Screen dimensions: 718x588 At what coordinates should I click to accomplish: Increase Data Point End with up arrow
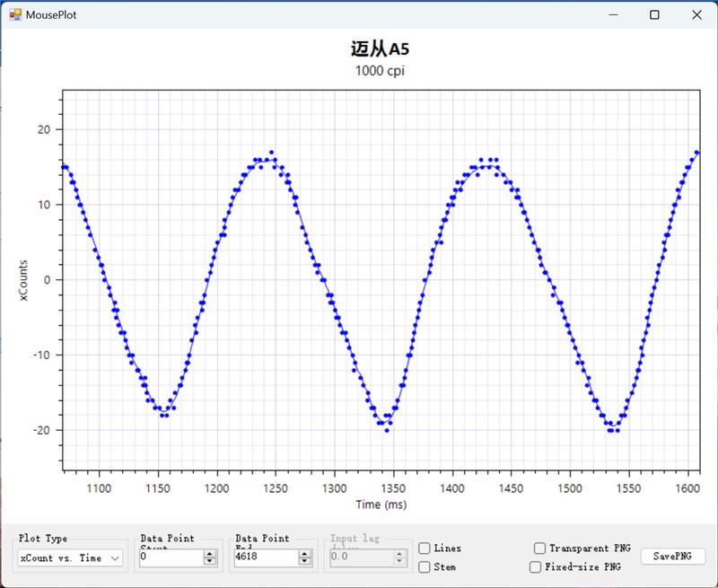(304, 554)
